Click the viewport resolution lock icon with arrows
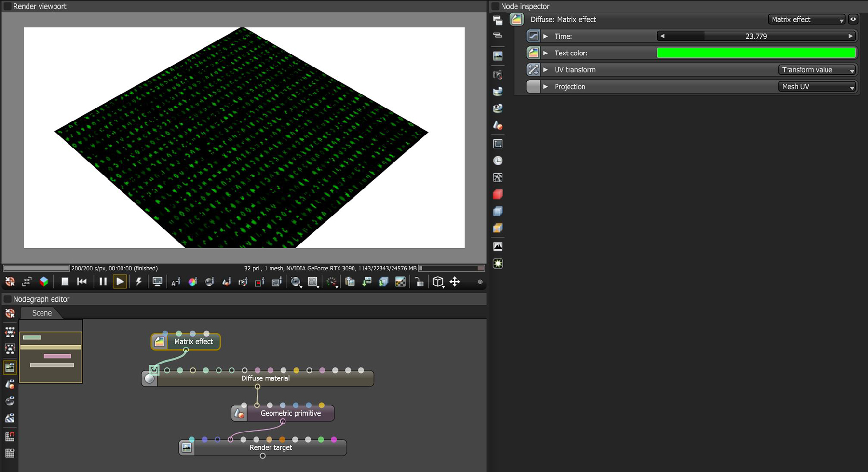This screenshot has height=472, width=868. tap(27, 282)
